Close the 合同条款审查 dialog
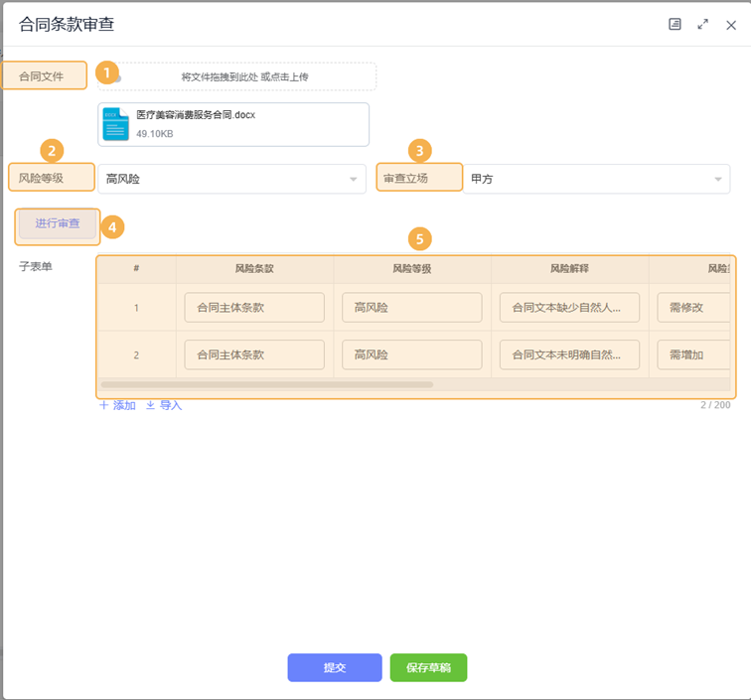The width and height of the screenshot is (751, 700). (731, 25)
